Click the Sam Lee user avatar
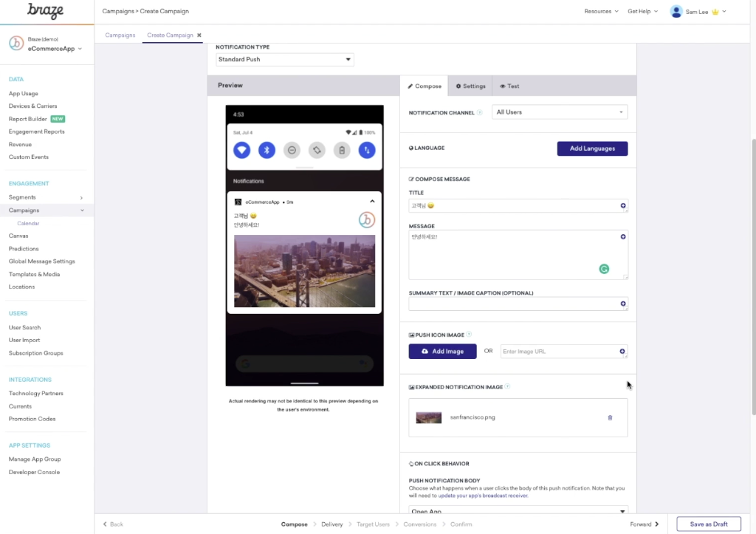This screenshot has width=756, height=534. (x=676, y=11)
